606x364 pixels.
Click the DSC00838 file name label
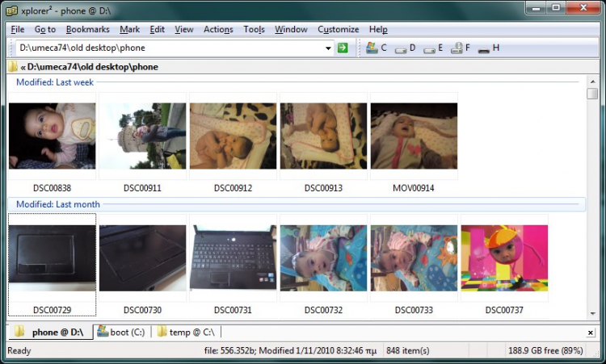(53, 188)
